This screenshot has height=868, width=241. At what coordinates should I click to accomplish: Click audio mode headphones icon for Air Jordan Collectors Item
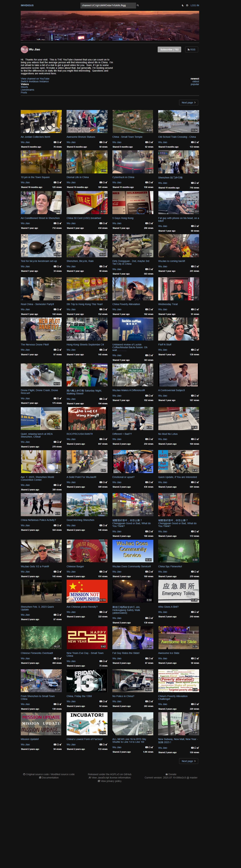[x=58, y=142]
